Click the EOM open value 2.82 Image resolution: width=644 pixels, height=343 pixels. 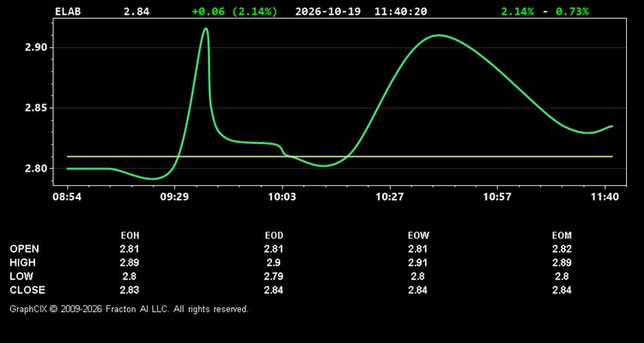(562, 249)
